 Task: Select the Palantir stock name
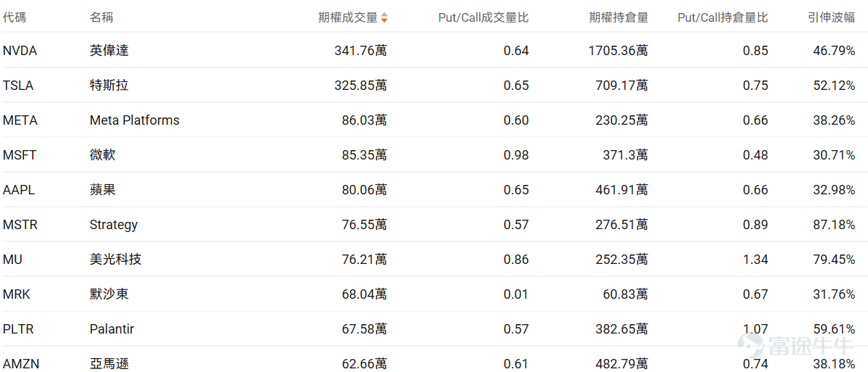pyautogui.click(x=112, y=329)
